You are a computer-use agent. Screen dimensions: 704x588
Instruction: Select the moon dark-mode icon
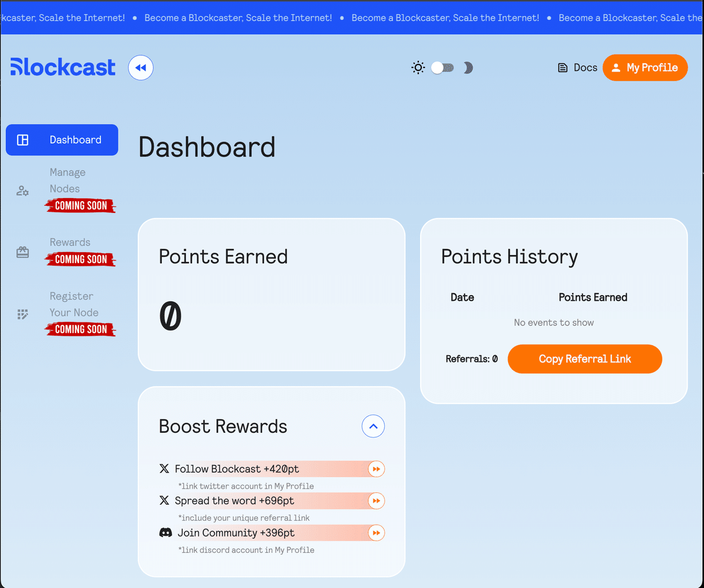pyautogui.click(x=468, y=67)
